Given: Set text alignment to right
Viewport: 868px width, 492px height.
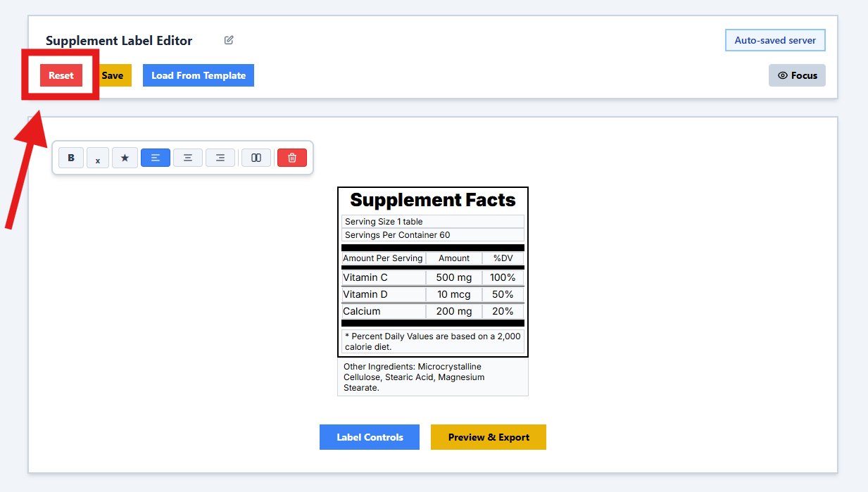Looking at the screenshot, I should [220, 158].
